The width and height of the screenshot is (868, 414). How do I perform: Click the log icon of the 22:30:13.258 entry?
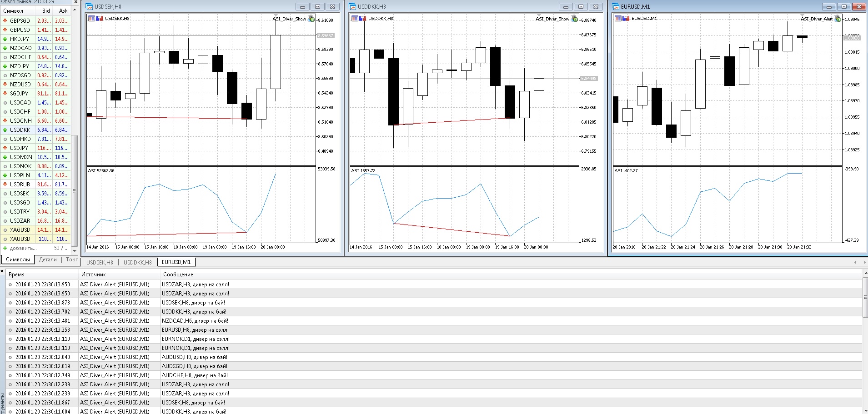[10, 330]
